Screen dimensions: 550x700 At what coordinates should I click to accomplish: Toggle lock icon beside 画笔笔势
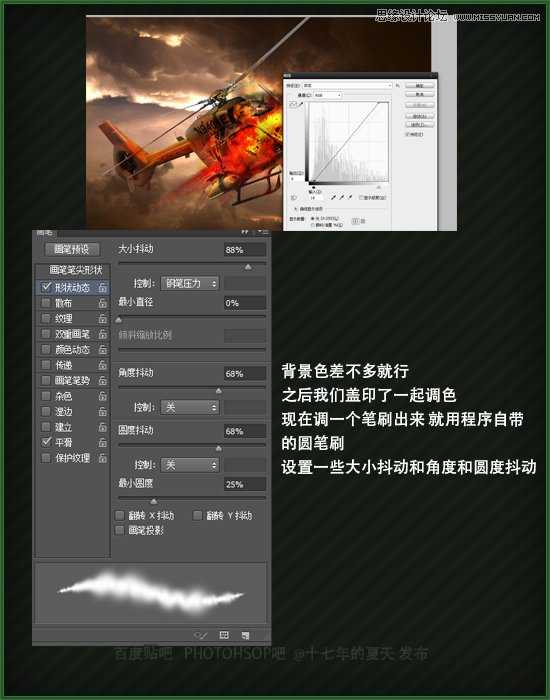tap(103, 380)
